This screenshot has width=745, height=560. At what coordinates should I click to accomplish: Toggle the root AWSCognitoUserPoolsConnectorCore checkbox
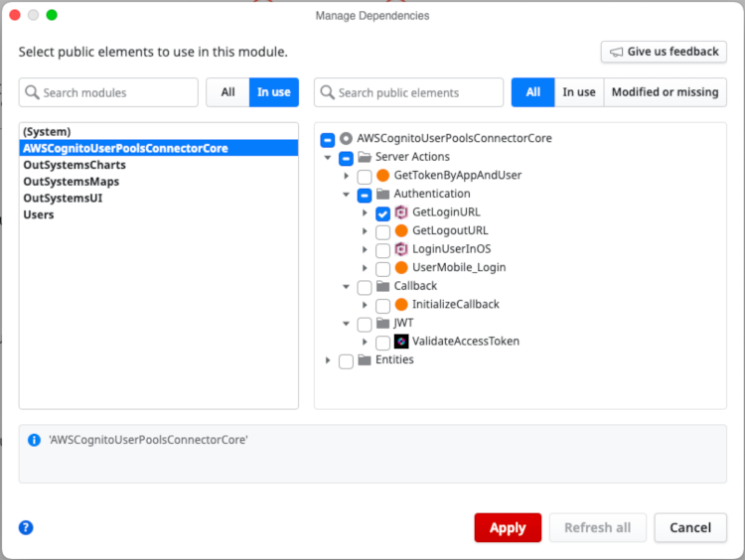point(328,140)
